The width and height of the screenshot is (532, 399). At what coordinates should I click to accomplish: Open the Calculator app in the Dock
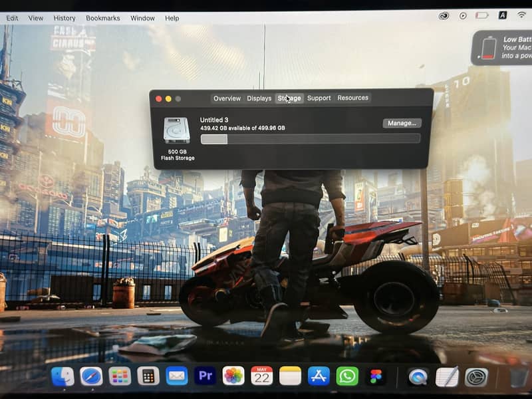pos(148,376)
